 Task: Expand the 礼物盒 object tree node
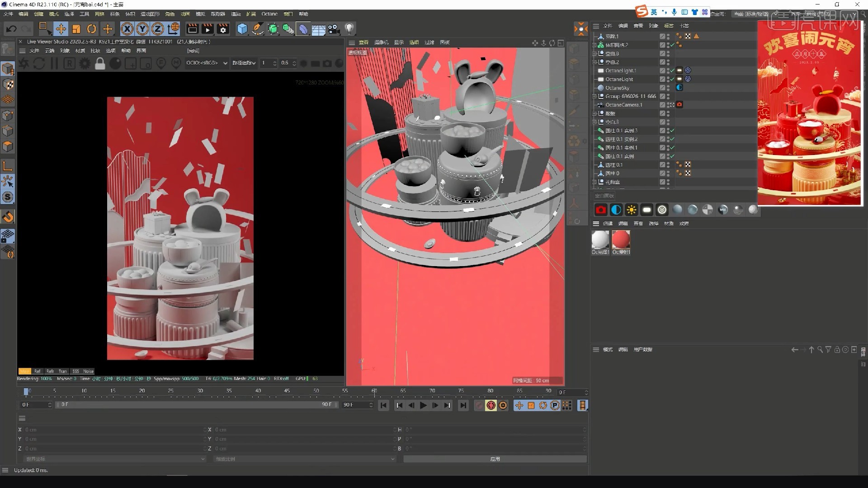(594, 182)
